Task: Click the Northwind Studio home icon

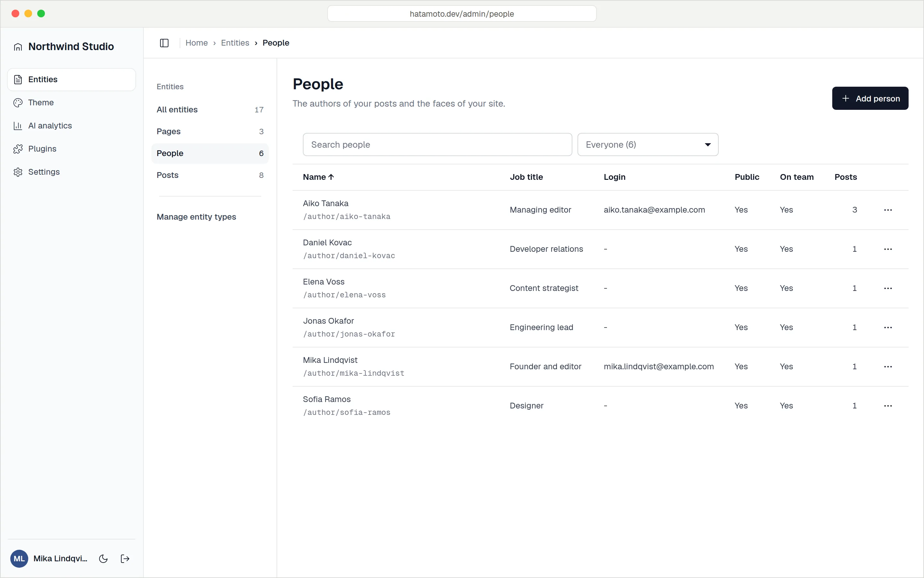Action: click(x=18, y=47)
